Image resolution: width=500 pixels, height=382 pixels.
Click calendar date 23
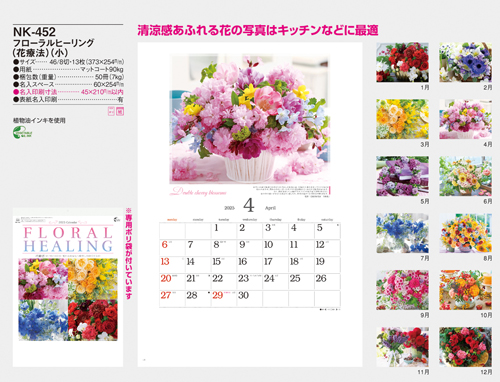click(x=243, y=278)
